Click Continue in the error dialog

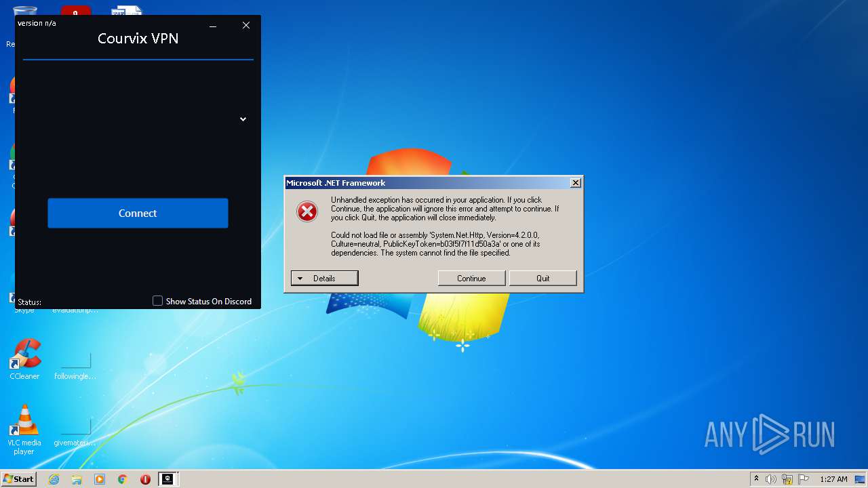pyautogui.click(x=471, y=279)
